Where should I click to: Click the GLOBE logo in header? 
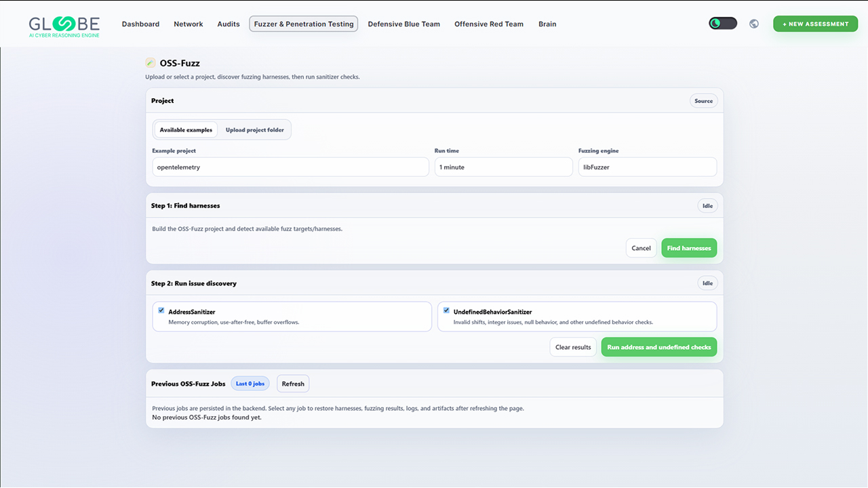[x=64, y=25]
